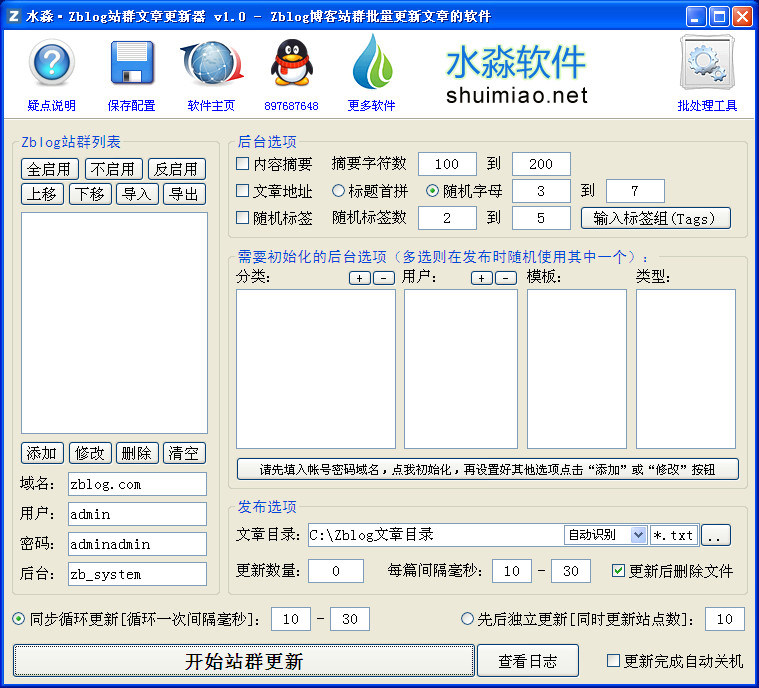
Task: Click the 下移 button
Action: 90,194
